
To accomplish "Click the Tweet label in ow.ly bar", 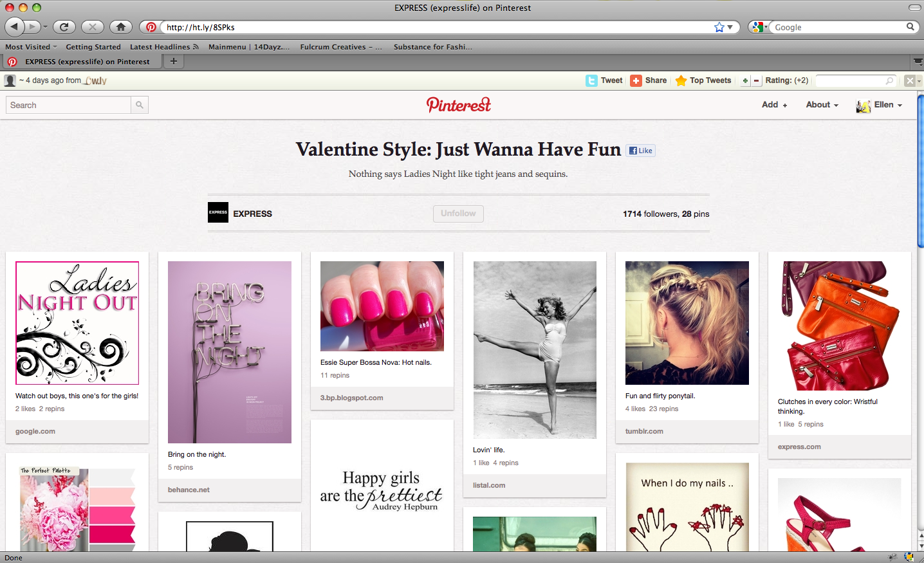I will (x=611, y=80).
